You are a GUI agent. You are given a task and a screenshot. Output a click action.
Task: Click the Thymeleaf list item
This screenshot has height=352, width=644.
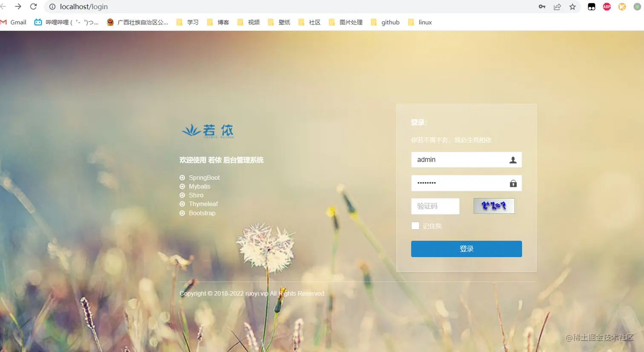203,204
